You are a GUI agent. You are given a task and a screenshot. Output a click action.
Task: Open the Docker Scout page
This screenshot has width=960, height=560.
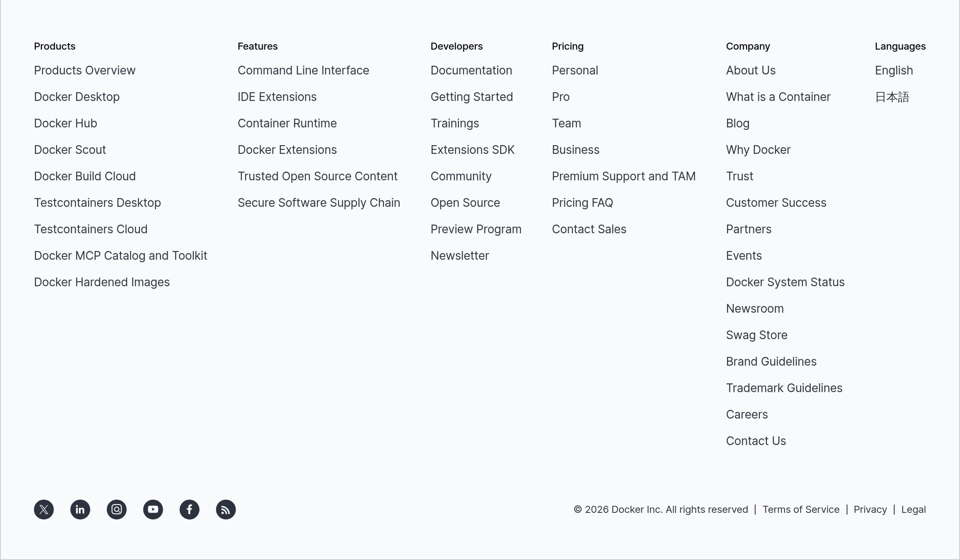[70, 150]
